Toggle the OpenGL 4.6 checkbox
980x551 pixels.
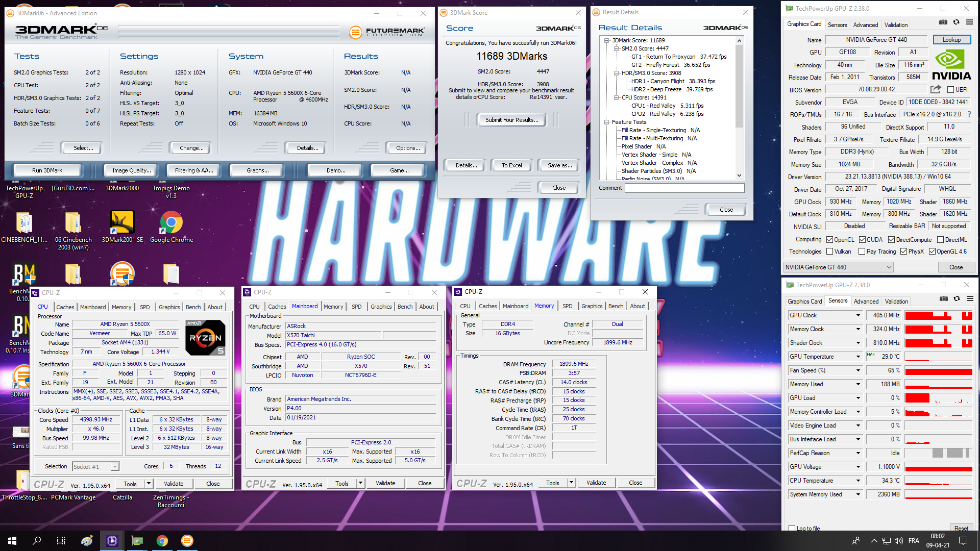tap(932, 252)
